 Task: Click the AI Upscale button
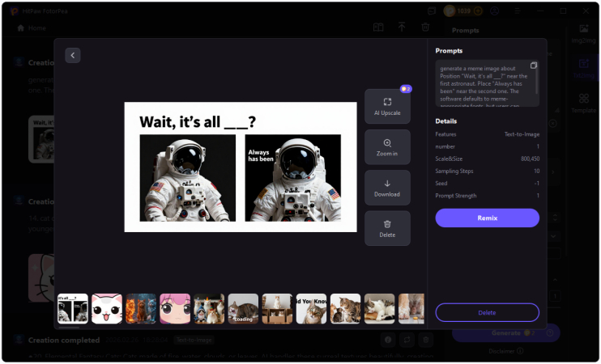pyautogui.click(x=387, y=106)
